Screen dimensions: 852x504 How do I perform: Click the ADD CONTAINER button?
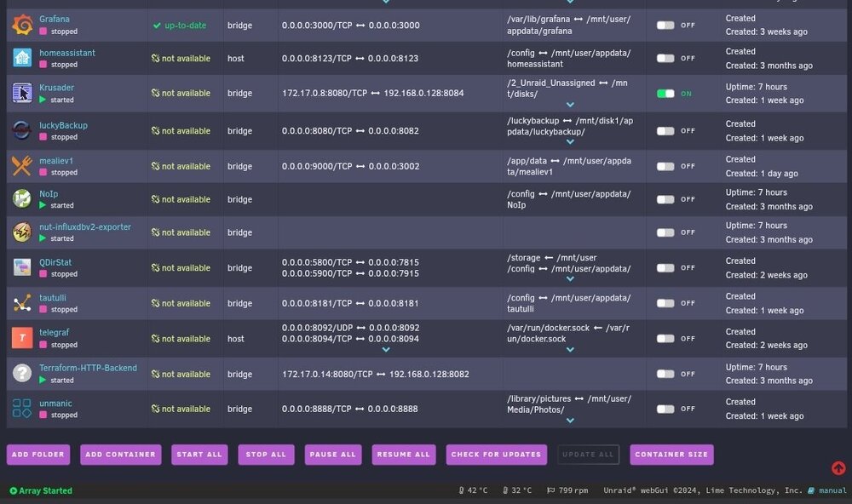(121, 455)
